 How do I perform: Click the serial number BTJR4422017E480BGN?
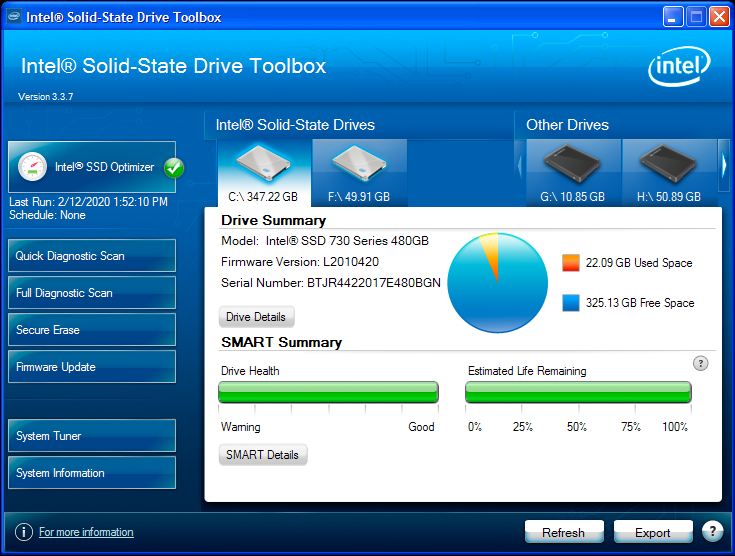coord(374,283)
